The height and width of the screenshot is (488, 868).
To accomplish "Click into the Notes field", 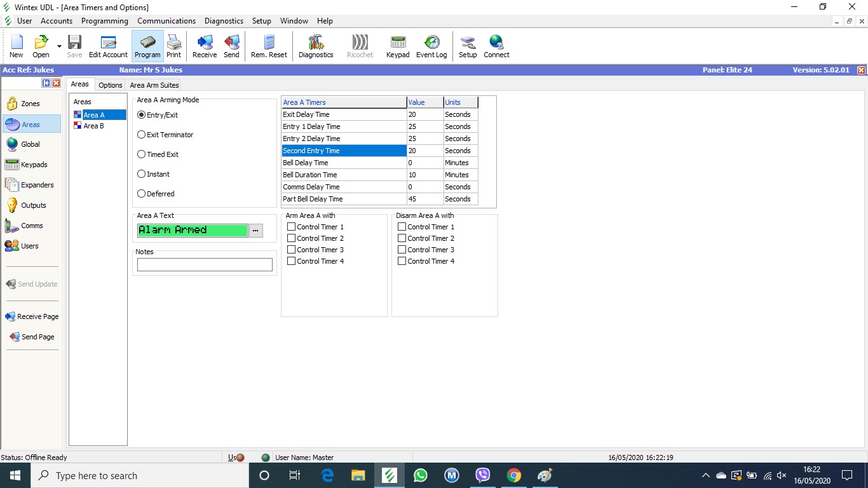I will 205,264.
